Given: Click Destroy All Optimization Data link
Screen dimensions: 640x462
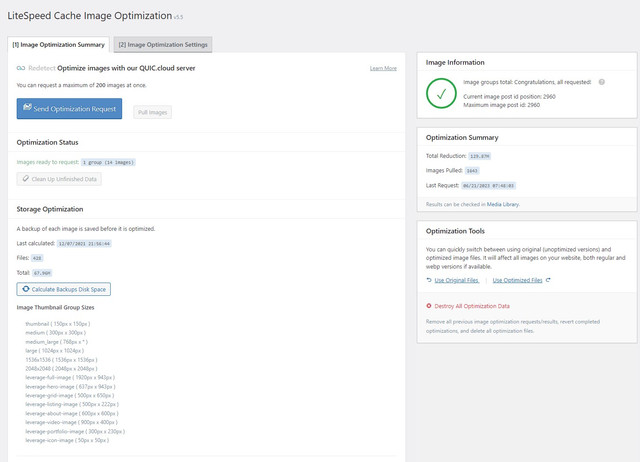Looking at the screenshot, I should [472, 306].
